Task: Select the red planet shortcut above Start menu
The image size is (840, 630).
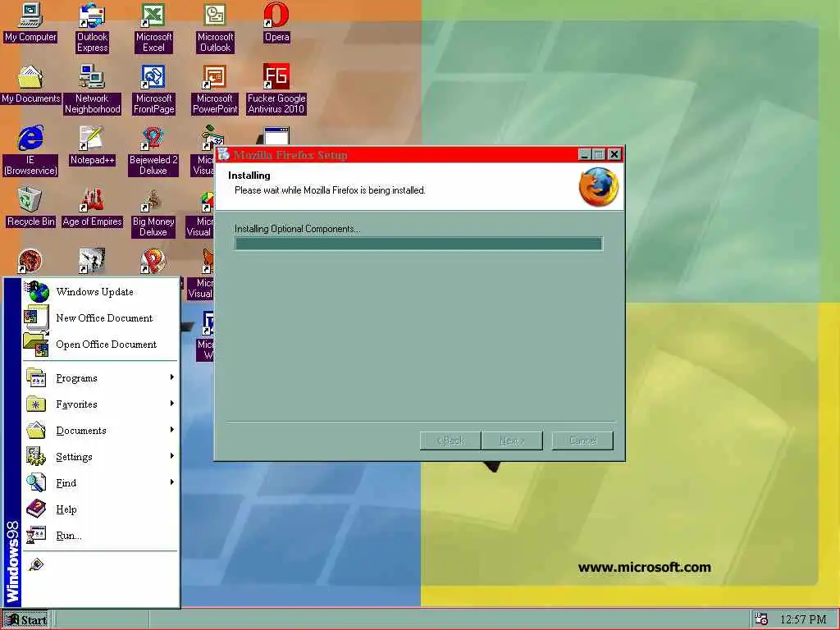Action: 30,262
